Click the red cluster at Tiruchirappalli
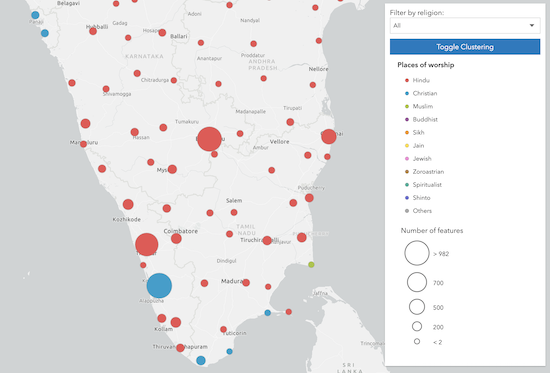 (x=267, y=240)
